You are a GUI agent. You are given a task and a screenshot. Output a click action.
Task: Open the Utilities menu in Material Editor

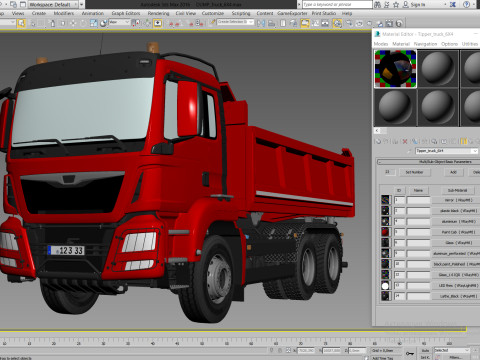[470, 44]
